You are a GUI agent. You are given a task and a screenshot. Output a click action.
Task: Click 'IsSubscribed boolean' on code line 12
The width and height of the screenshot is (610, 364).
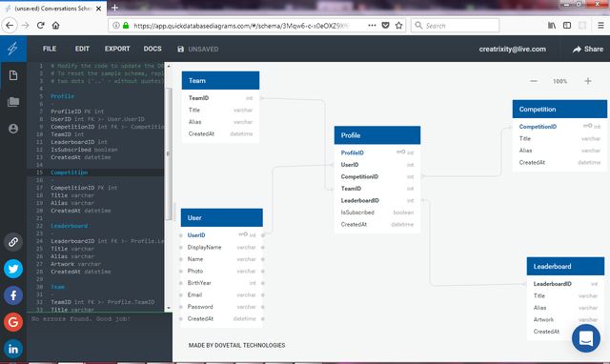tap(84, 150)
